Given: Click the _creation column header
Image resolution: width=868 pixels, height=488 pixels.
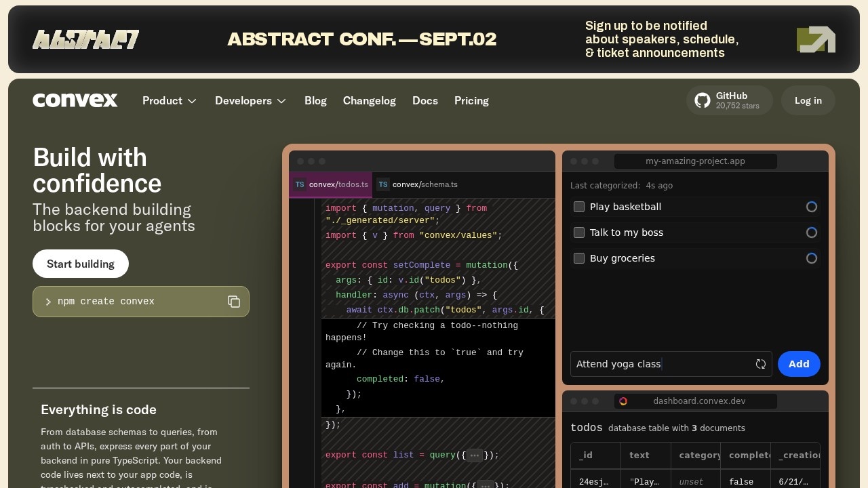Looking at the screenshot, I should click(795, 455).
